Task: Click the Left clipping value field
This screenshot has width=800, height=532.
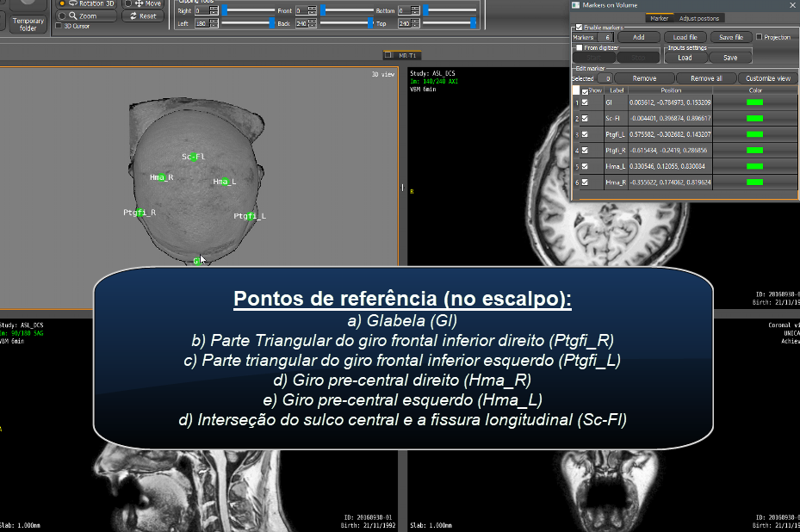Action: [202, 23]
